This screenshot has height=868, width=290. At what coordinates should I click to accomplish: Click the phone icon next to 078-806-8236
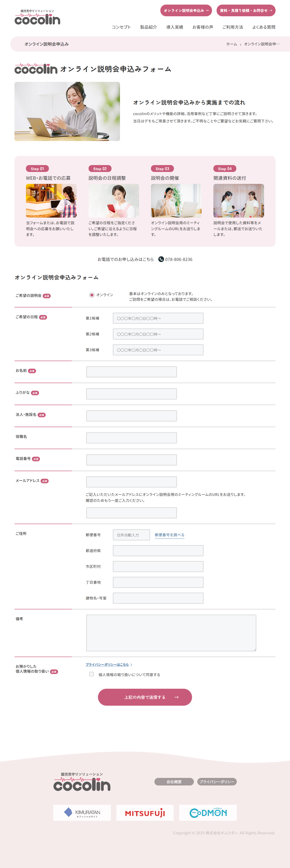click(161, 259)
